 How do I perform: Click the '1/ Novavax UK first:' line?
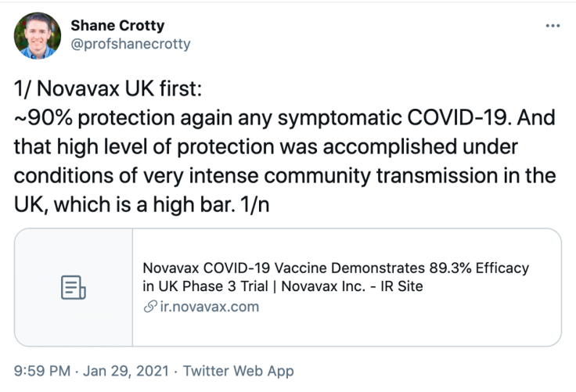coord(108,90)
